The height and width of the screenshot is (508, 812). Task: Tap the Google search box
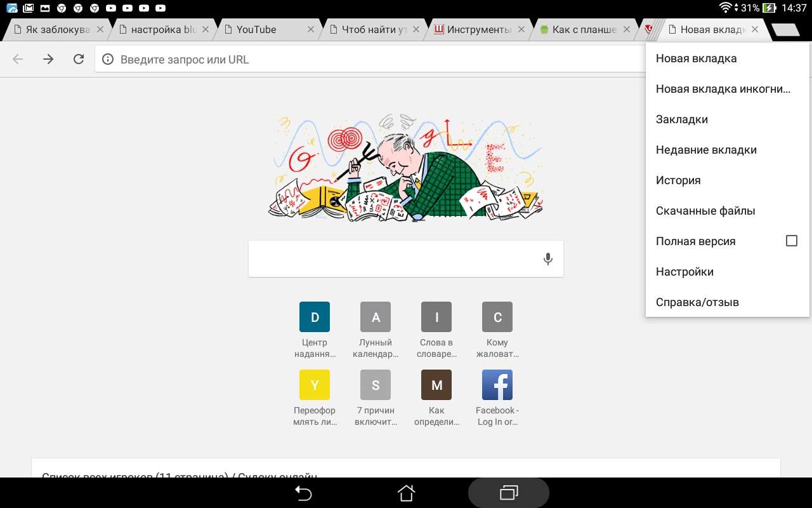click(406, 258)
